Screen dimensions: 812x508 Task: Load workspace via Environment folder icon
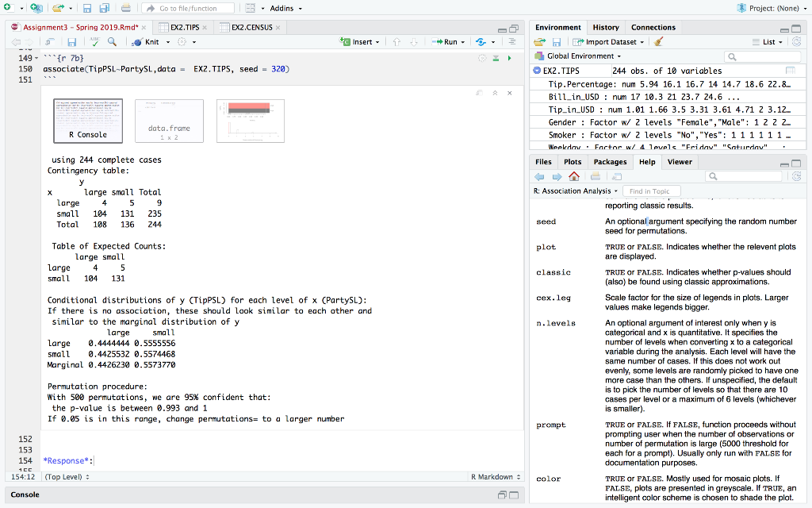539,42
